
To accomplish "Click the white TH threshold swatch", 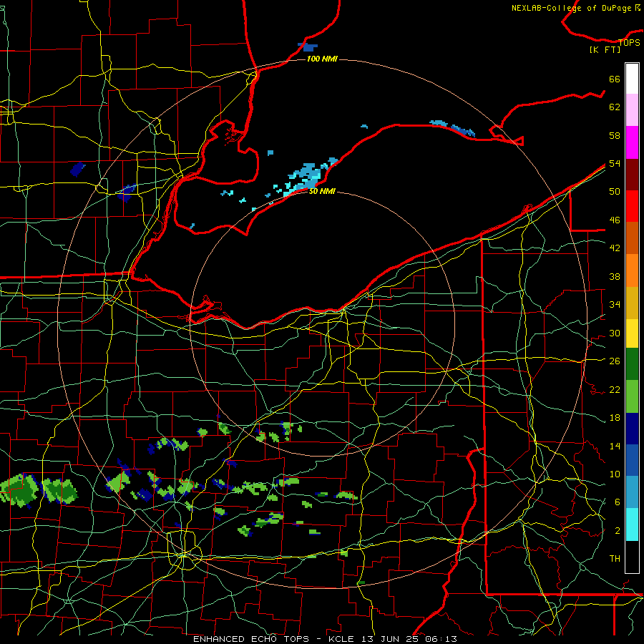I will (632, 557).
